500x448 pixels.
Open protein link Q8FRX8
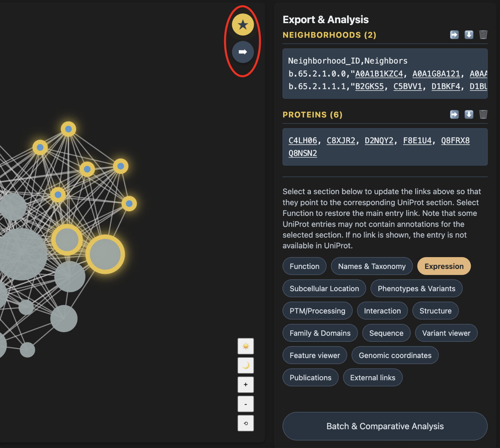click(455, 141)
